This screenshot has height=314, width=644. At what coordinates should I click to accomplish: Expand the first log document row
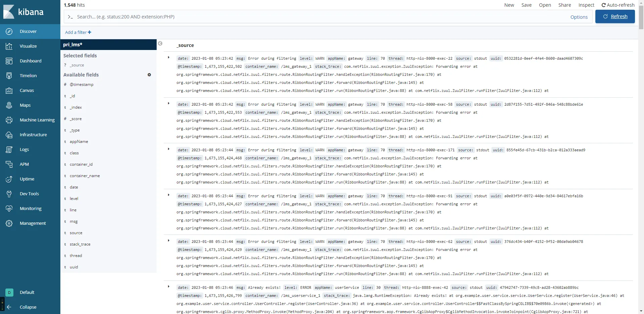click(x=168, y=57)
